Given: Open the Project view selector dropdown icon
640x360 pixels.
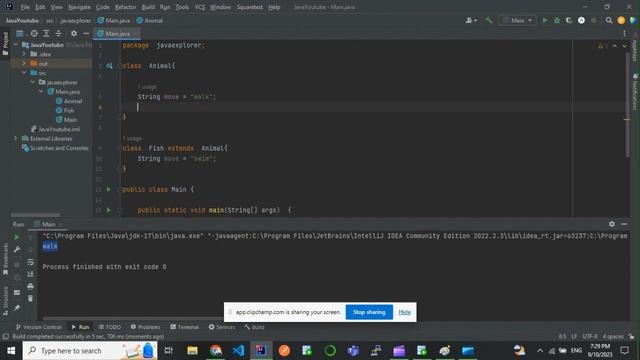Looking at the screenshot, I should (x=20, y=33).
